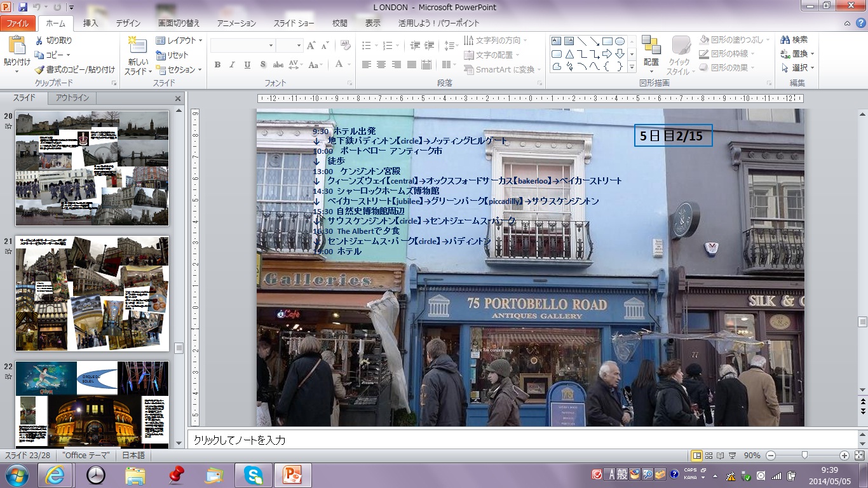Select the left brace shape

point(607,67)
